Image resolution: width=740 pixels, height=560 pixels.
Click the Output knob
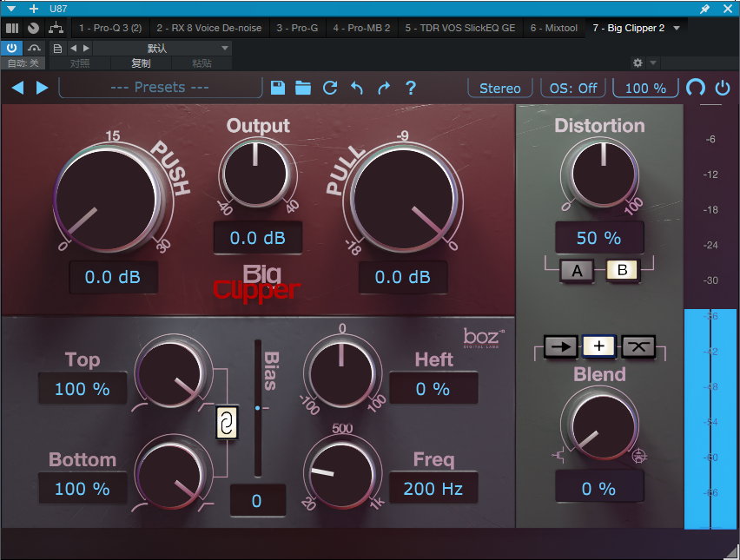click(x=255, y=174)
